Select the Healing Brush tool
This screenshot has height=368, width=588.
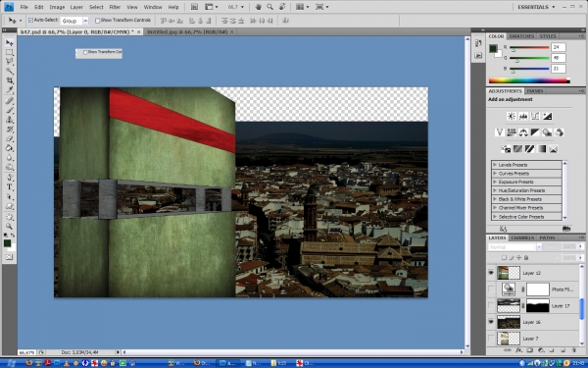[9, 101]
